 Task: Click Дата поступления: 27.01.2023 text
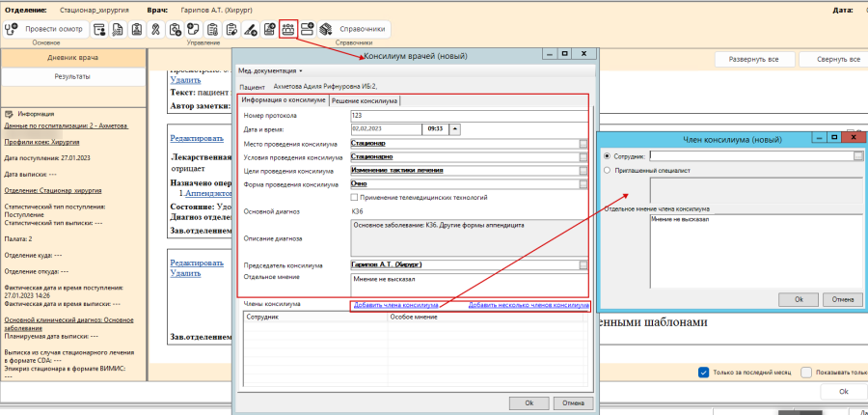point(47,158)
